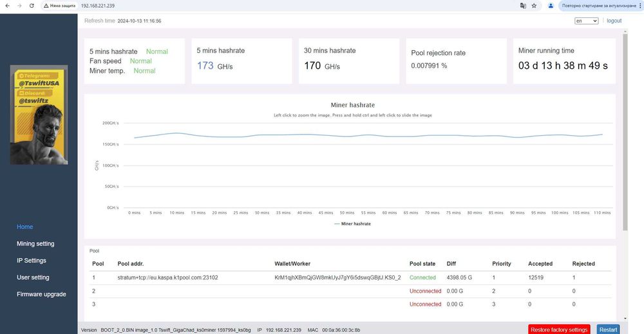Click the browser relaunch-to-update button
Screen dimensions: 644x334
tap(598, 6)
